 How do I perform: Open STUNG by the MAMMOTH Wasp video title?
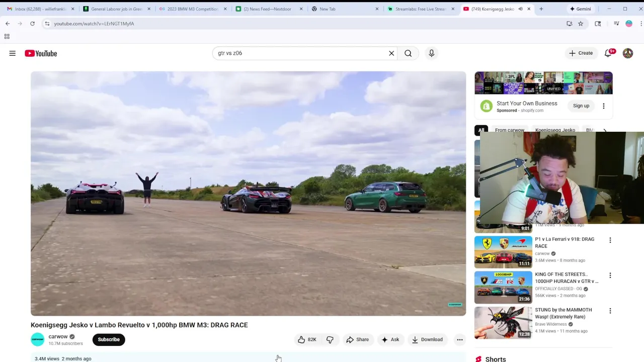(x=563, y=314)
